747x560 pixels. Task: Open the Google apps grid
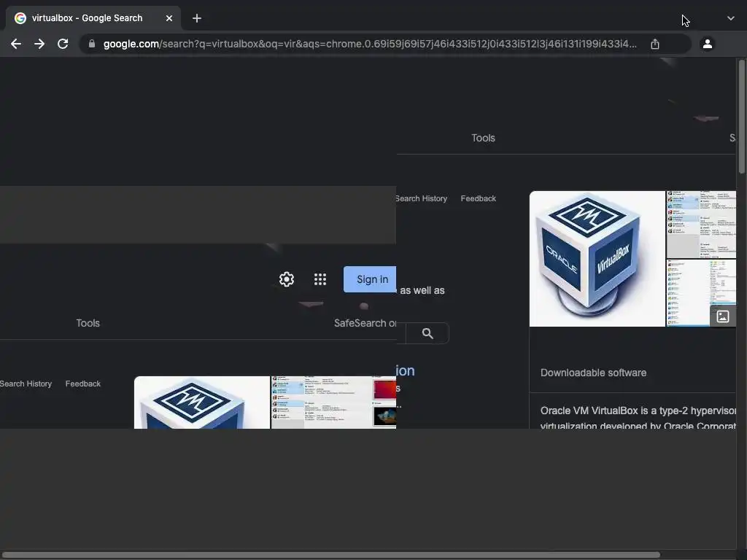pyautogui.click(x=320, y=279)
